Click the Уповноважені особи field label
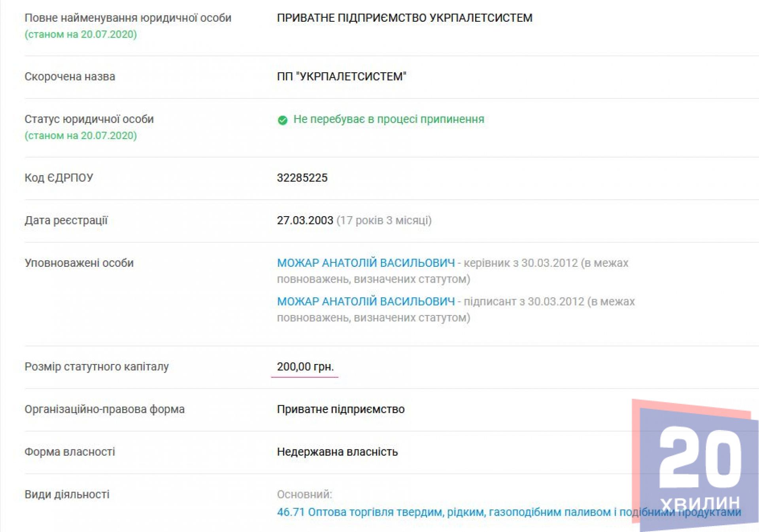This screenshot has width=759, height=532. click(x=79, y=263)
